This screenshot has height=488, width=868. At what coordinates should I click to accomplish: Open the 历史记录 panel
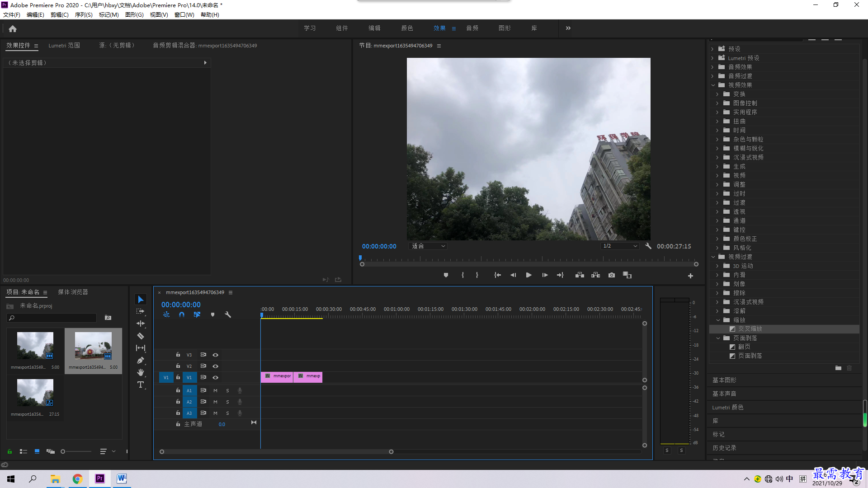(x=724, y=448)
